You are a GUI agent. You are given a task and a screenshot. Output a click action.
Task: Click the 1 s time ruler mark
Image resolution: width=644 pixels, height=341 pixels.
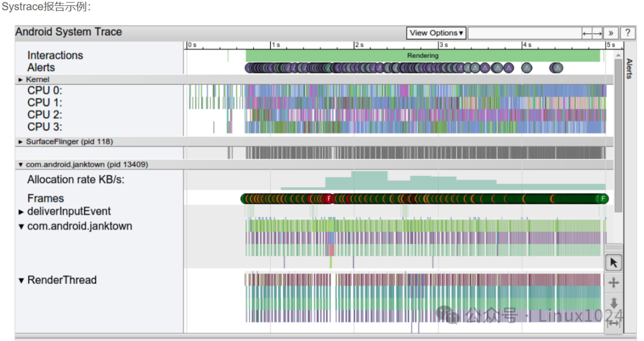pos(275,45)
